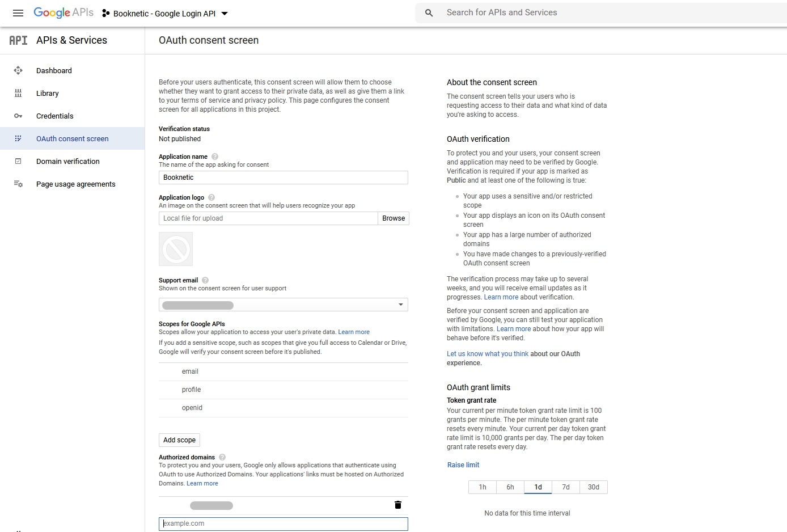Select the 30d time interval
787x532 pixels.
coord(594,487)
